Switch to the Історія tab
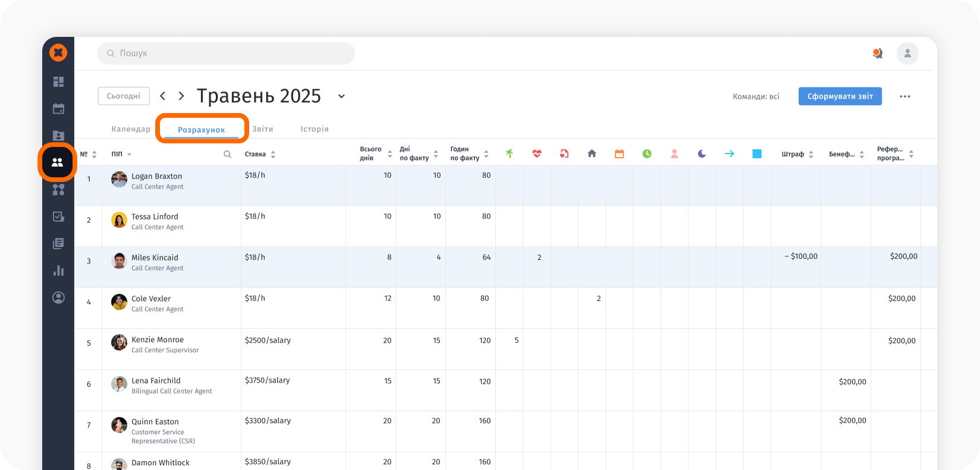 coord(315,129)
